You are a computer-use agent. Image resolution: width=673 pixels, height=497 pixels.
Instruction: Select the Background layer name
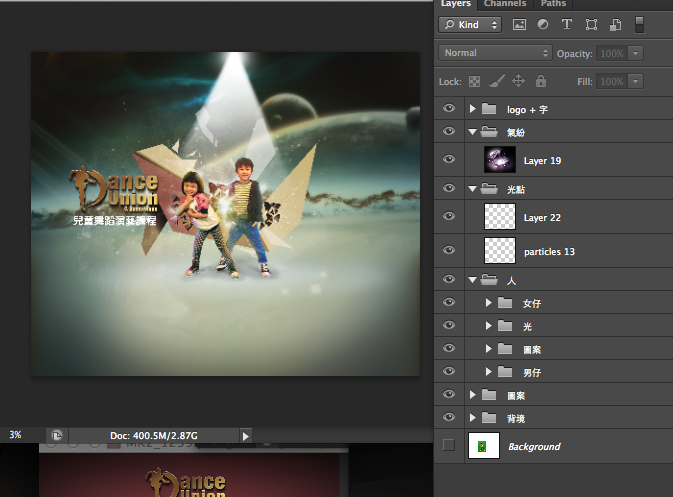tap(534, 446)
